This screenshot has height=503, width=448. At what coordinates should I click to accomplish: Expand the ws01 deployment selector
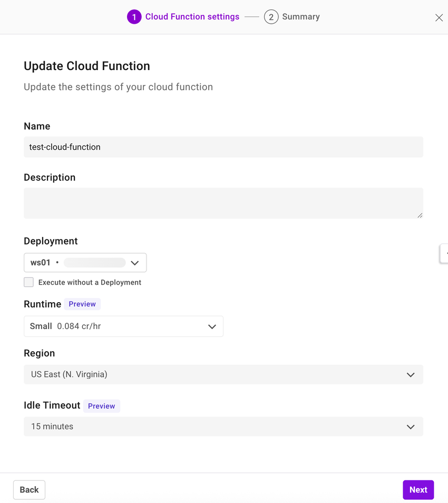coord(84,262)
